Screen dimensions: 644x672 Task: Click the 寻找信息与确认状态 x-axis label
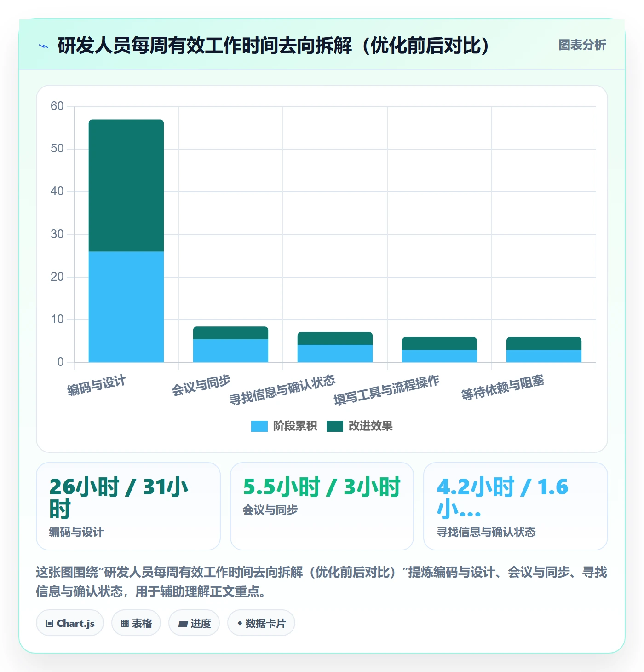pyautogui.click(x=282, y=389)
